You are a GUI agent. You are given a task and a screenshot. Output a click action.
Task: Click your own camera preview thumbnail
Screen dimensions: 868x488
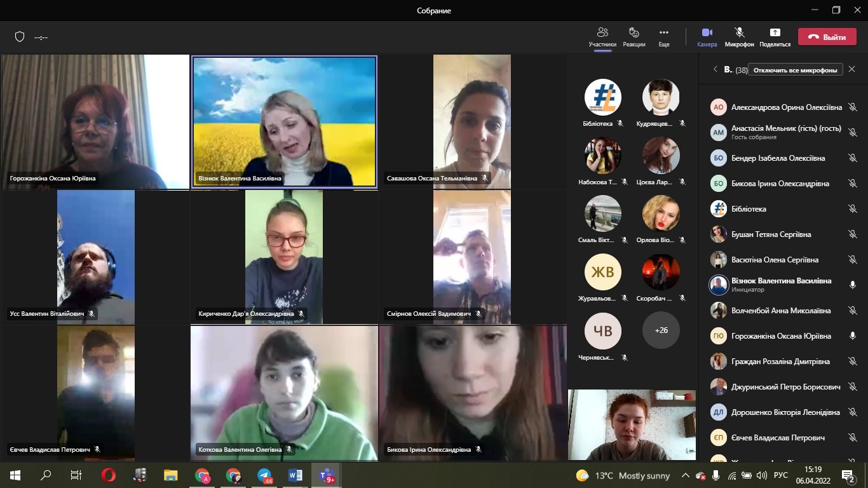tap(632, 424)
